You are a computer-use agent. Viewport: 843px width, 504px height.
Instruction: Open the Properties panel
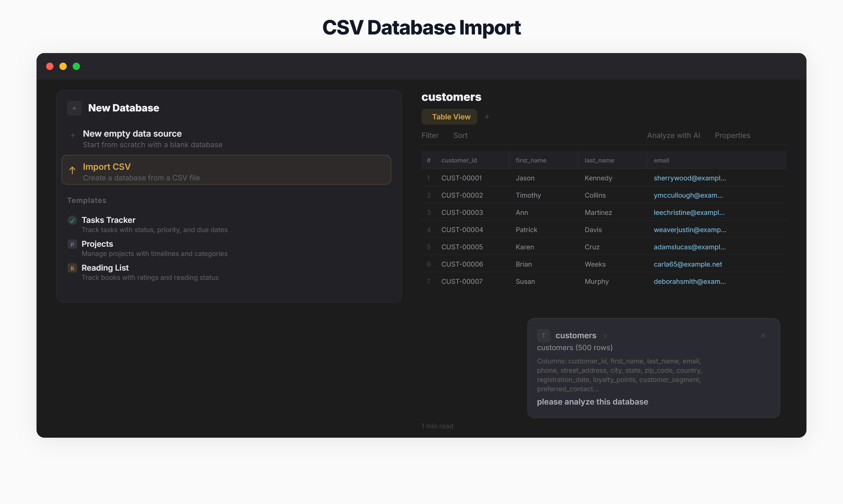tap(732, 136)
